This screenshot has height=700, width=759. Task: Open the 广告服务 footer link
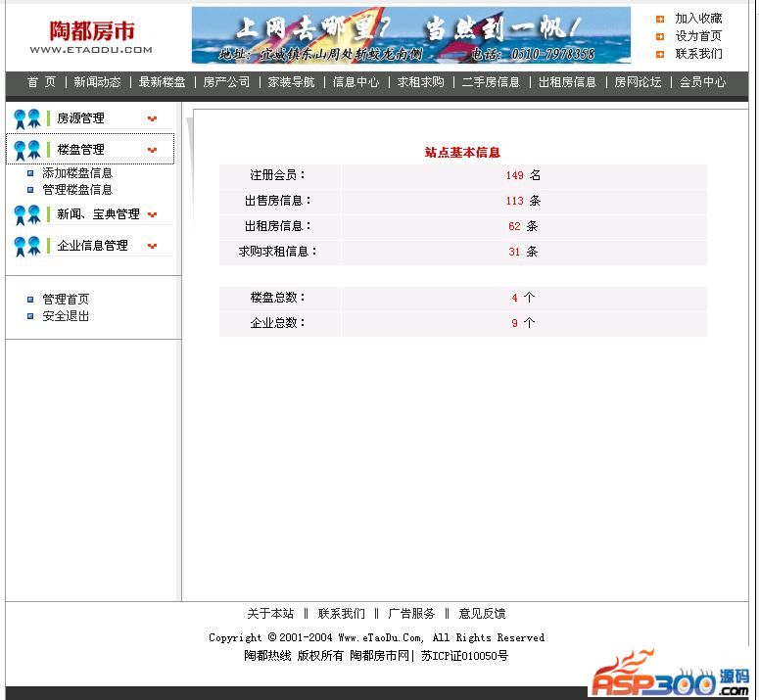pos(411,614)
